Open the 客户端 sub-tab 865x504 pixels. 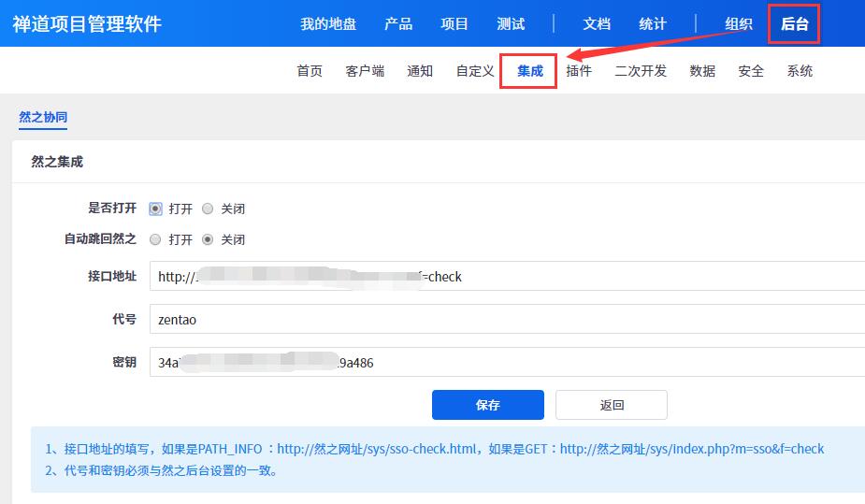pos(365,70)
